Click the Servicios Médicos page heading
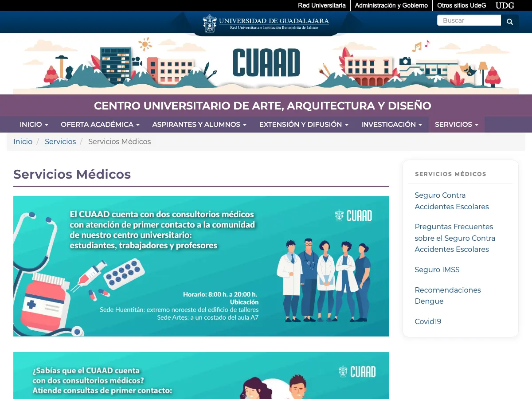This screenshot has height=399, width=532. 72,174
